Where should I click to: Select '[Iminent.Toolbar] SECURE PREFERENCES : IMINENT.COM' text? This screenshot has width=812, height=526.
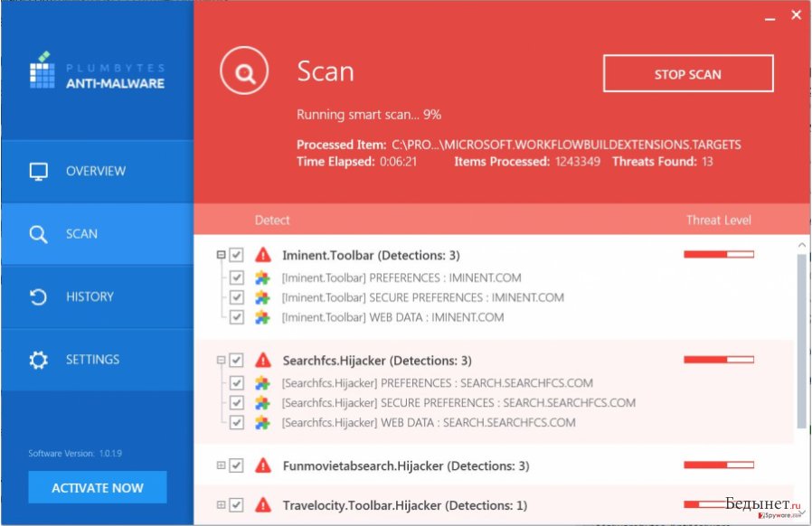coord(422,297)
